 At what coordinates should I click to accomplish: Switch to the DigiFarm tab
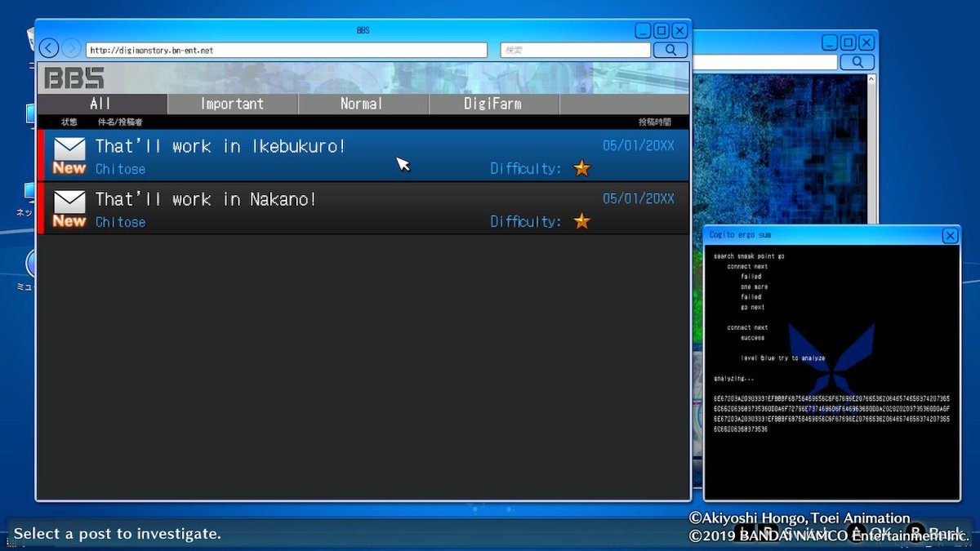click(x=494, y=104)
